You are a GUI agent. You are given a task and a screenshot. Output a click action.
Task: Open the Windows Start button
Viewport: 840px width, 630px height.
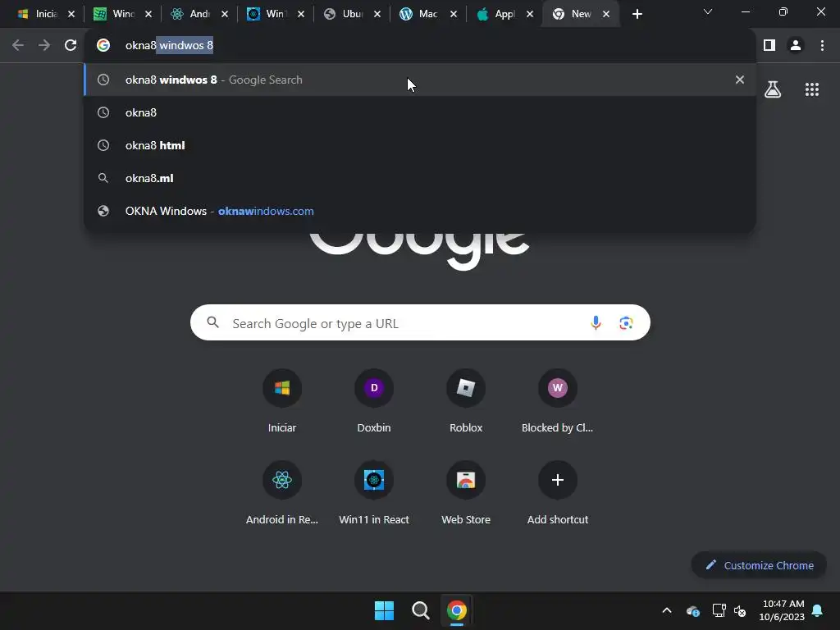[384, 610]
